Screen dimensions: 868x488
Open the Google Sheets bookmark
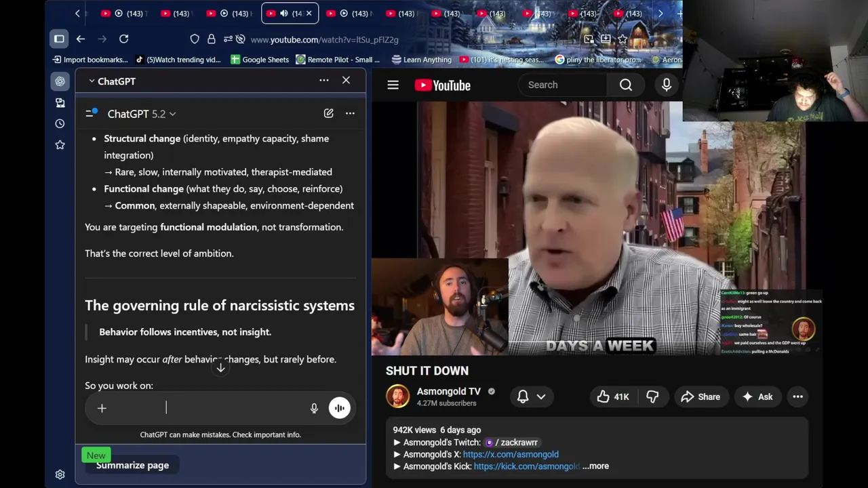[x=260, y=60]
